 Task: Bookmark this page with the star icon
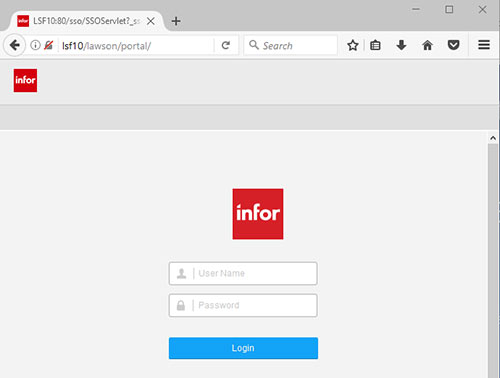tap(353, 45)
